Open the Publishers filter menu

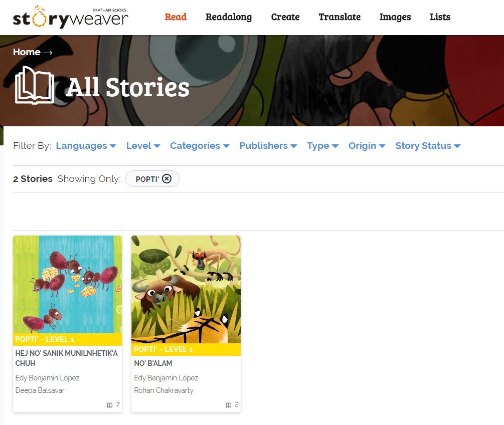click(268, 146)
